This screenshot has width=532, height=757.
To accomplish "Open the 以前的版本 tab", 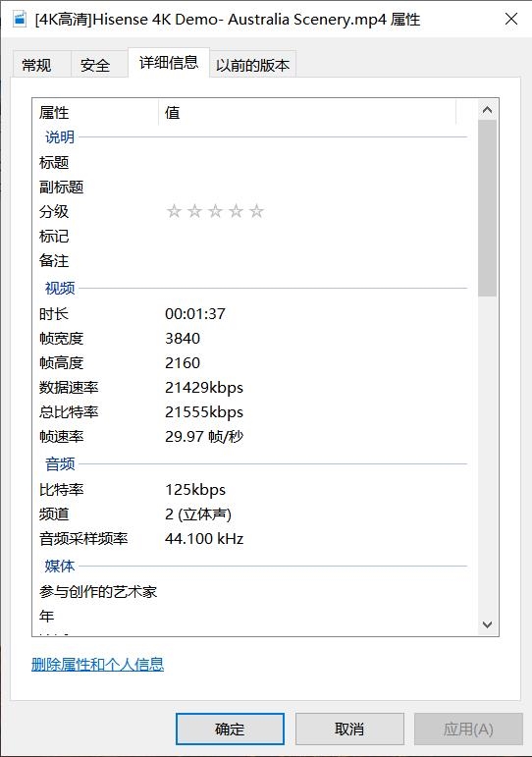I will click(252, 64).
